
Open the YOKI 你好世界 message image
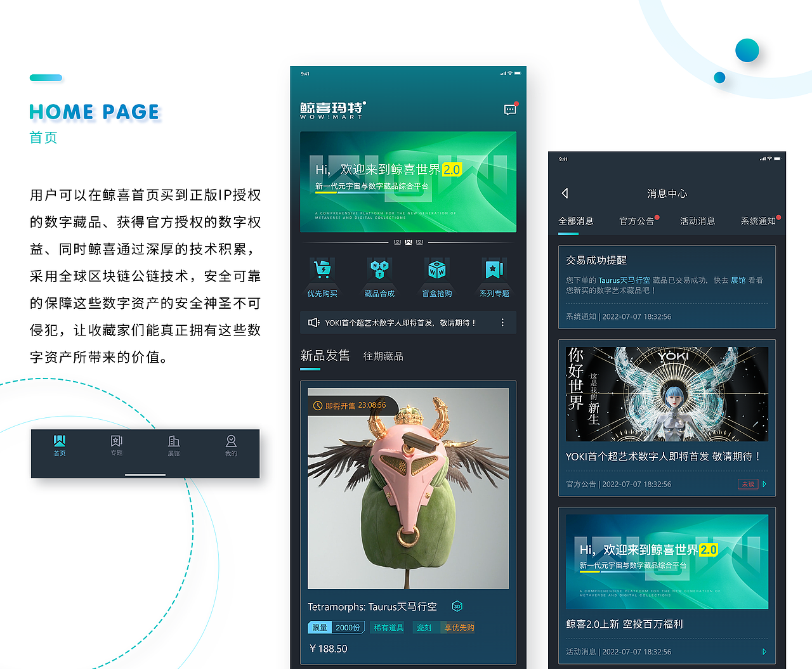coord(667,394)
